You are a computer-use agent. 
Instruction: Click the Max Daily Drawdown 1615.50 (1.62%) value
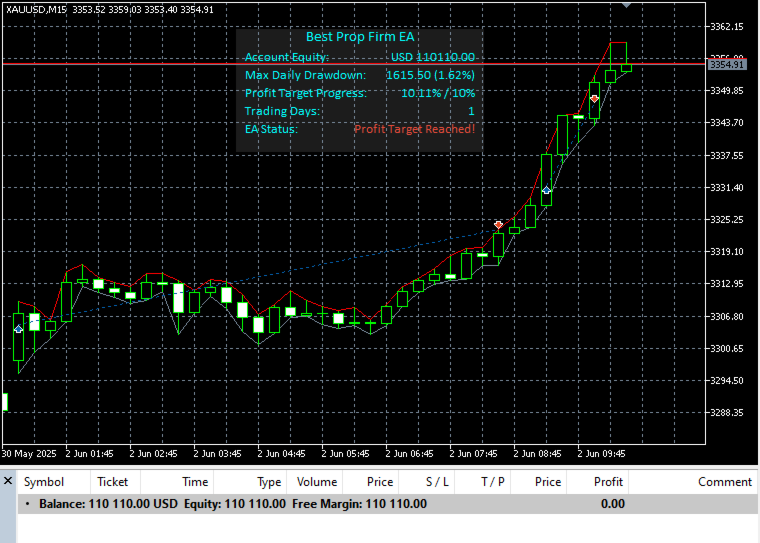pyautogui.click(x=430, y=75)
